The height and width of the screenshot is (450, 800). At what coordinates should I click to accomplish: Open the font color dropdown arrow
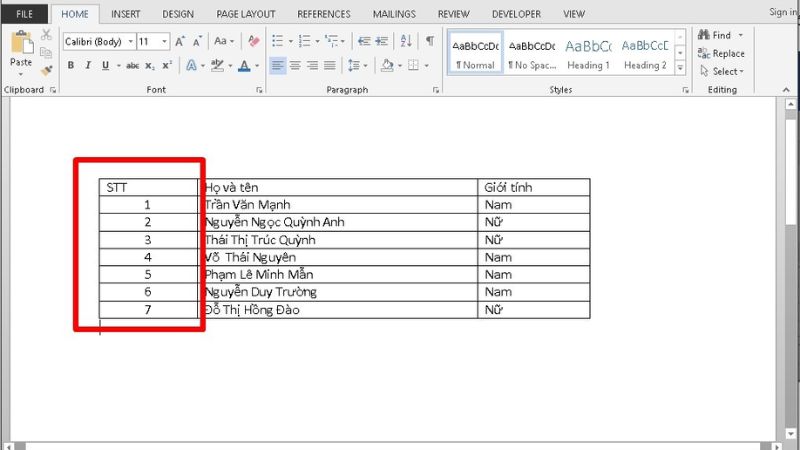[x=258, y=66]
